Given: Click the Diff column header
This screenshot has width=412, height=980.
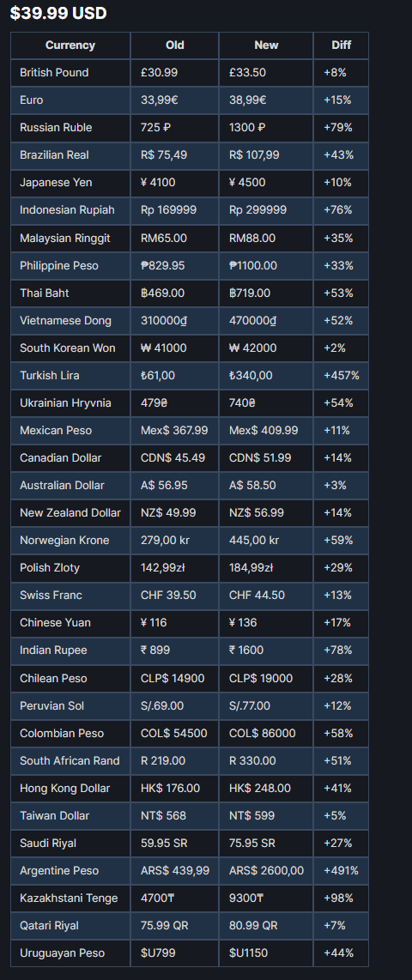Looking at the screenshot, I should [x=341, y=45].
